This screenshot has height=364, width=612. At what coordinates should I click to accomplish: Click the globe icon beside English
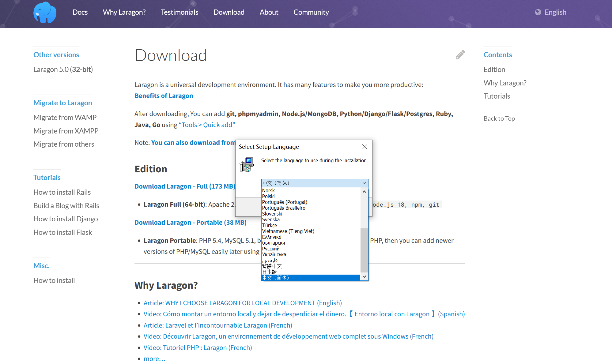point(538,12)
